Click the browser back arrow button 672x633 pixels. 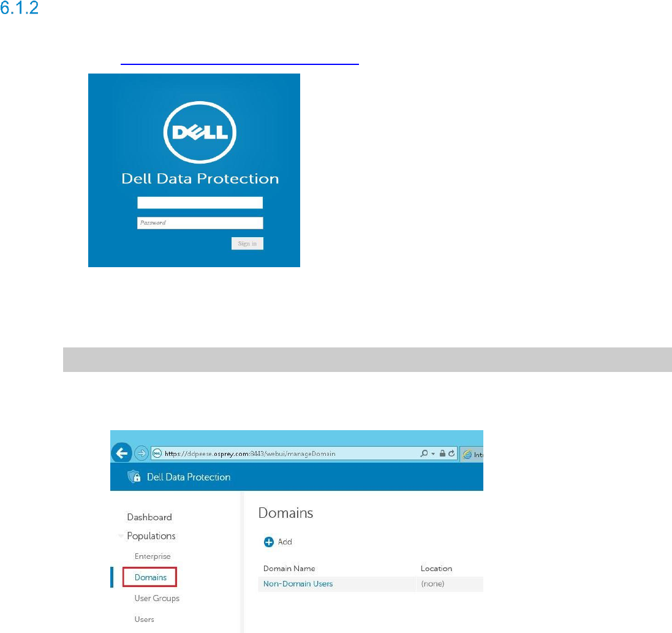[122, 453]
